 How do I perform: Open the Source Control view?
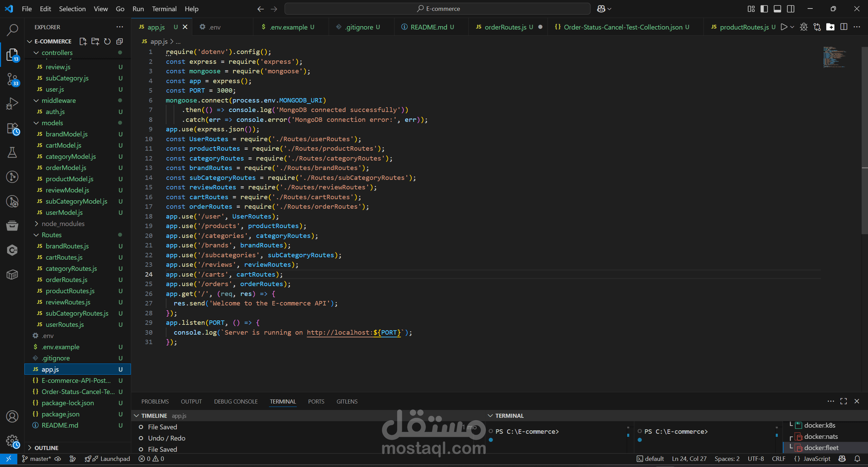click(x=12, y=79)
